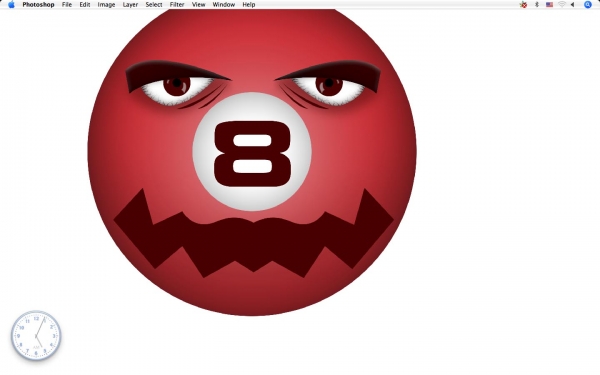The height and width of the screenshot is (375, 600).
Task: Open the US flag input menu
Action: pos(549,5)
